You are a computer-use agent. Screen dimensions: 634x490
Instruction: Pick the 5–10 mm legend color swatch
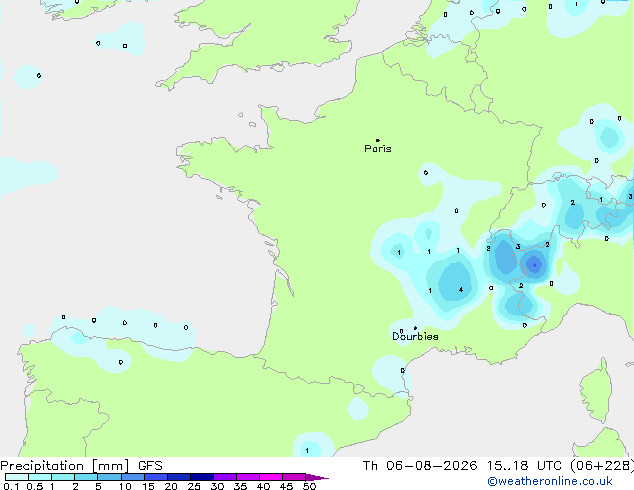coord(109,477)
